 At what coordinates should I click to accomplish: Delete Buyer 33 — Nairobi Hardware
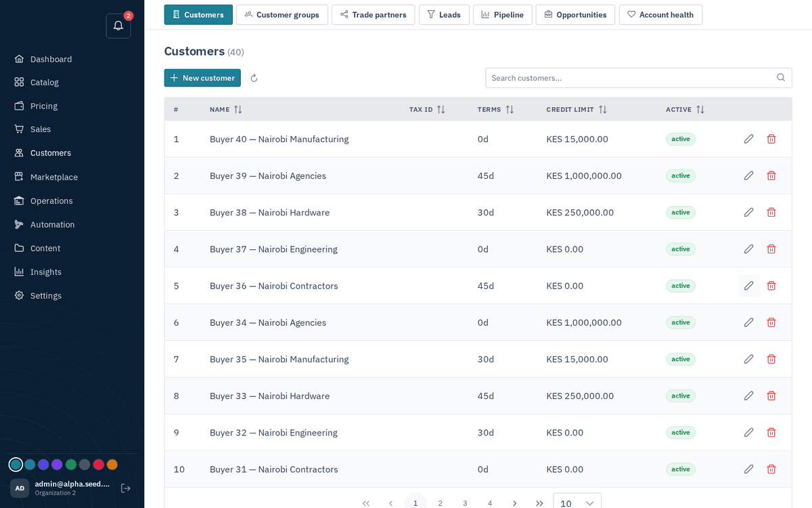point(771,396)
